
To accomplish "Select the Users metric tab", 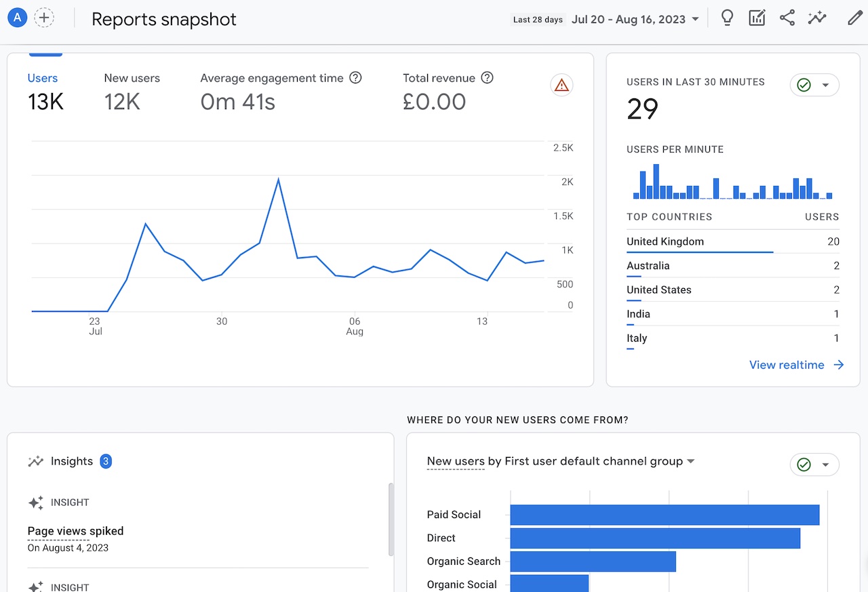I will tap(45, 91).
